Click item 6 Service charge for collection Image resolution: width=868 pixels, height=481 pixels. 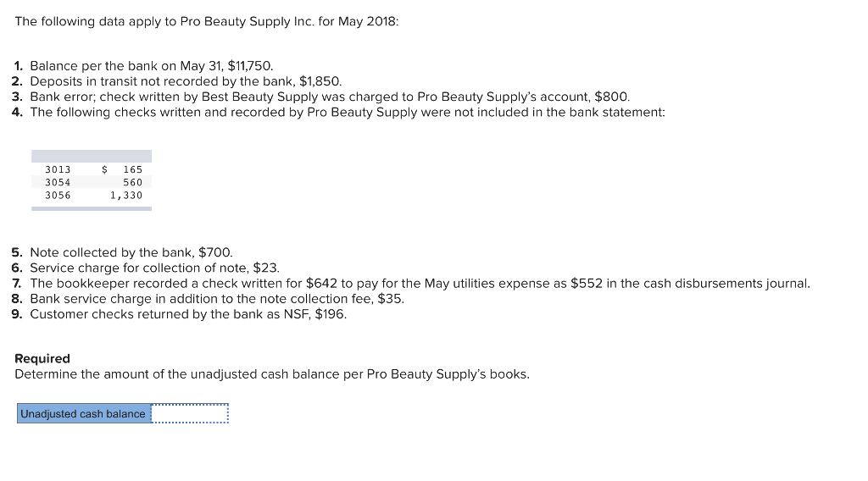click(146, 268)
